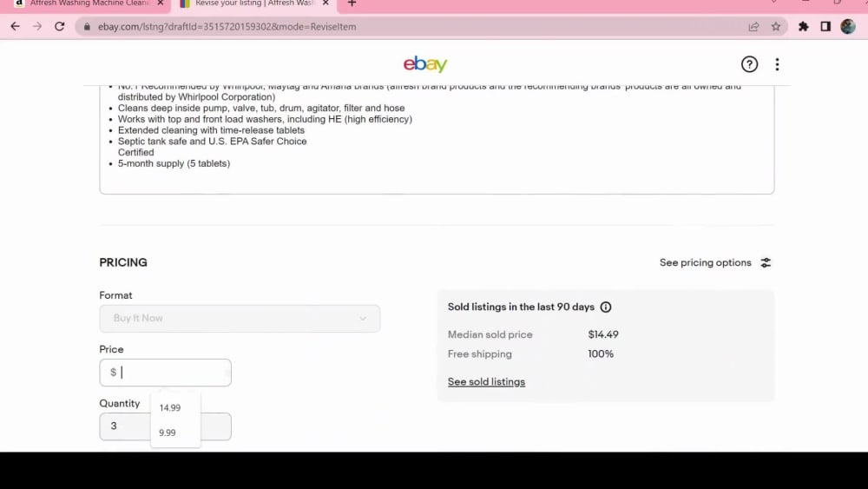This screenshot has height=489, width=868.
Task: Close the Affresh Washing Machine Cleaner tab
Action: [x=160, y=3]
